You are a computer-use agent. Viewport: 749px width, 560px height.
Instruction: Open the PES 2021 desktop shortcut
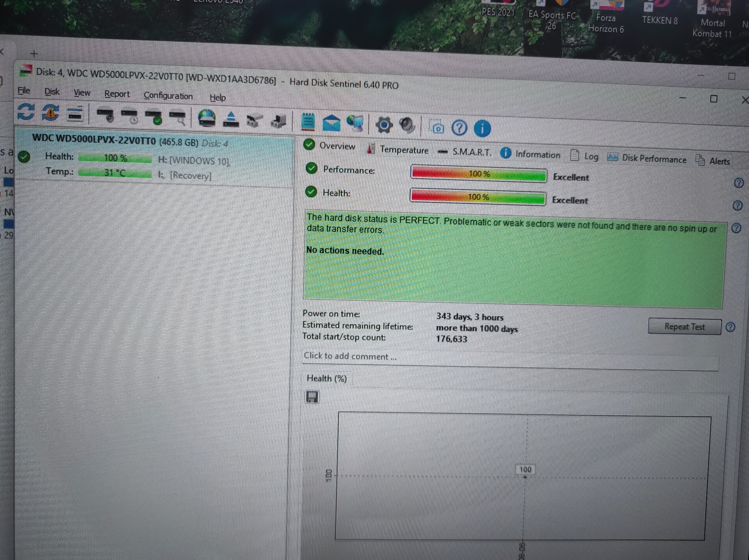click(x=498, y=8)
